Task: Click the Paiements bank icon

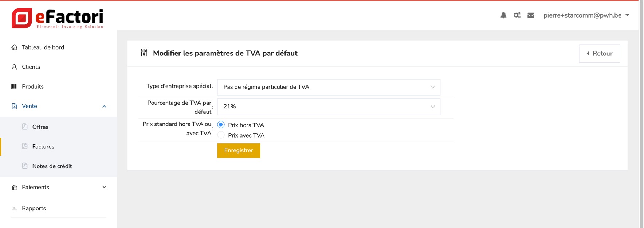Action: pyautogui.click(x=14, y=188)
